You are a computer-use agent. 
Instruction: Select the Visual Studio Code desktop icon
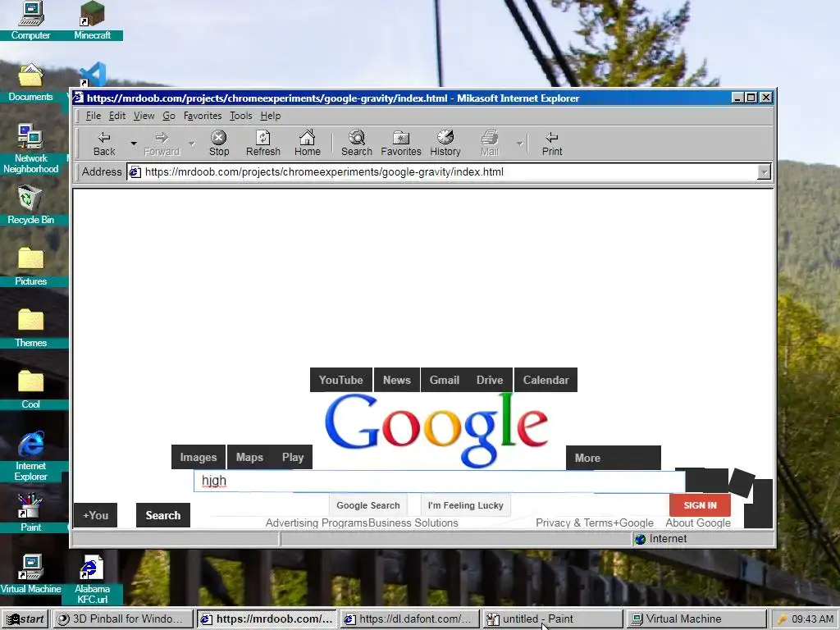(94, 75)
